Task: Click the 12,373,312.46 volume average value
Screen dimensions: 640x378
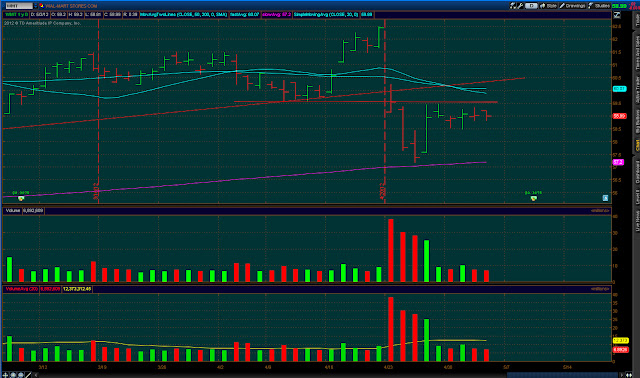Action: (x=77, y=289)
